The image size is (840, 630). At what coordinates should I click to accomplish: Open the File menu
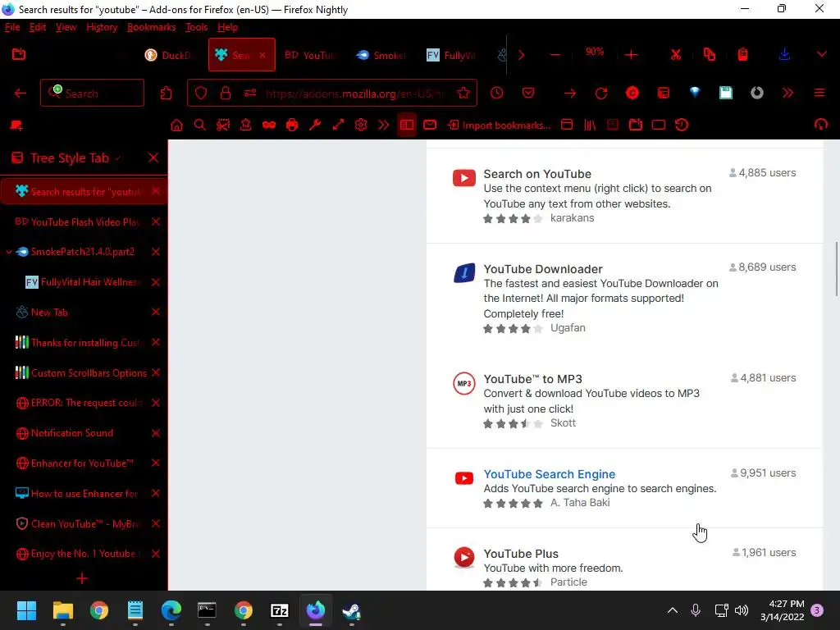(x=12, y=27)
